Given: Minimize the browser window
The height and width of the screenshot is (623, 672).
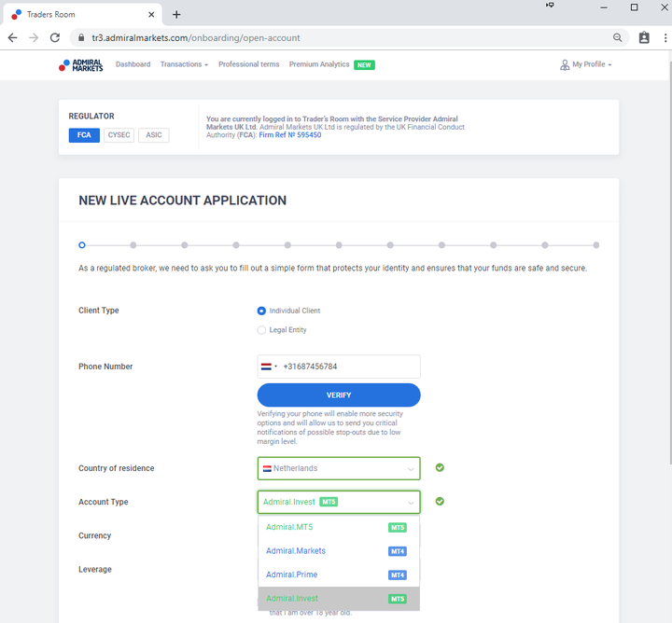Looking at the screenshot, I should tap(604, 7).
